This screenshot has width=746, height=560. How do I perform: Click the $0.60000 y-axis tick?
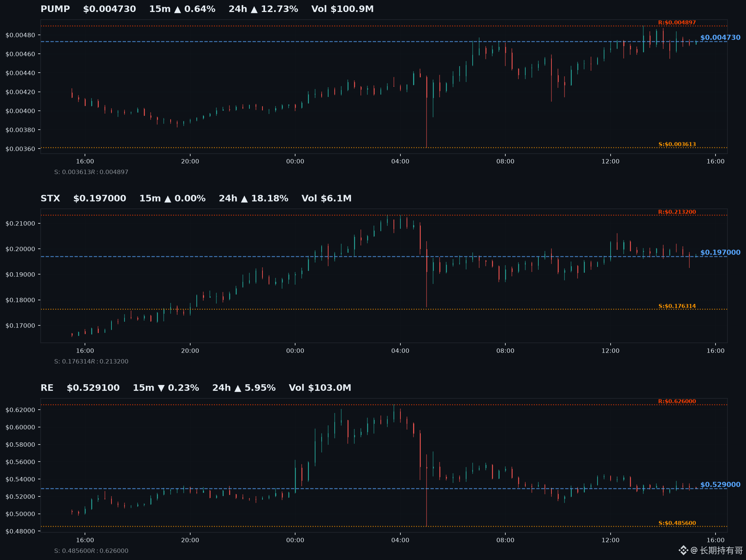(x=20, y=427)
